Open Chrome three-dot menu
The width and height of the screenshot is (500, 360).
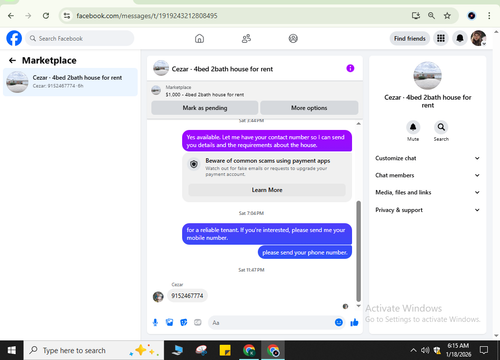[489, 16]
